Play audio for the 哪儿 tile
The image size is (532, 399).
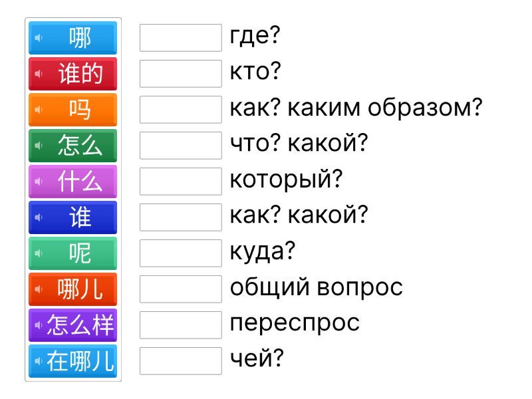coord(39,289)
